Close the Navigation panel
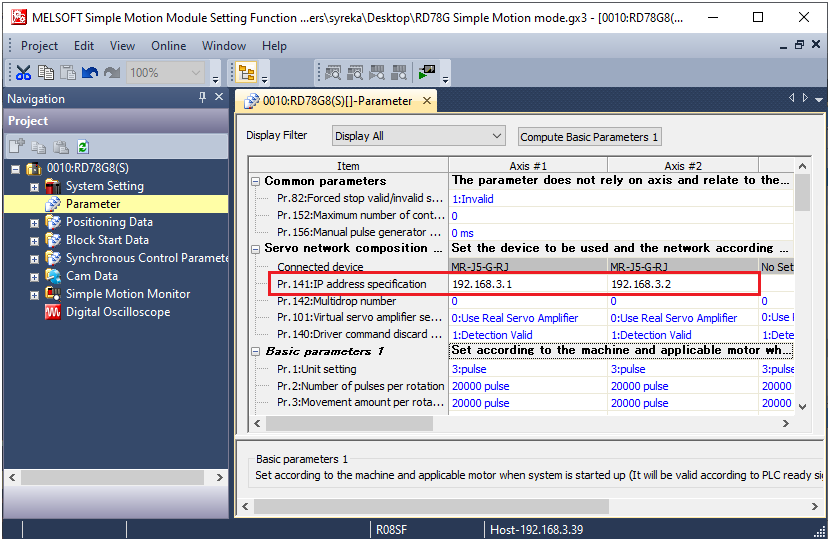Image resolution: width=830 pixels, height=541 pixels. click(219, 97)
